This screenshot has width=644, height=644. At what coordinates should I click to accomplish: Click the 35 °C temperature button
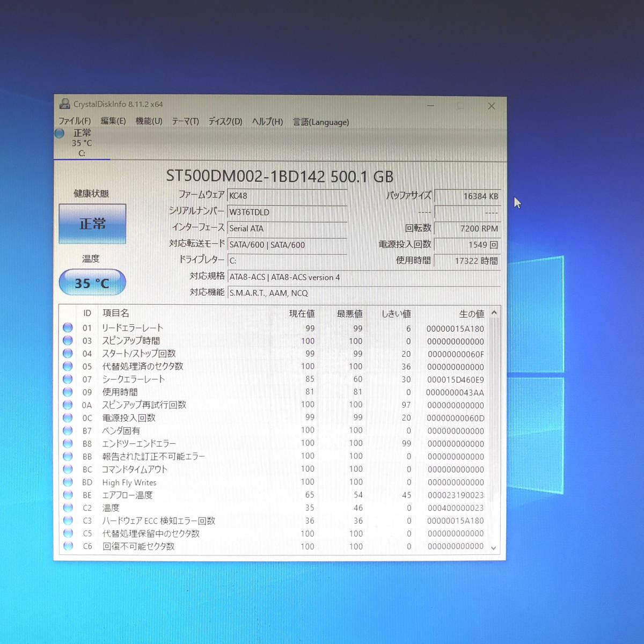click(x=92, y=283)
